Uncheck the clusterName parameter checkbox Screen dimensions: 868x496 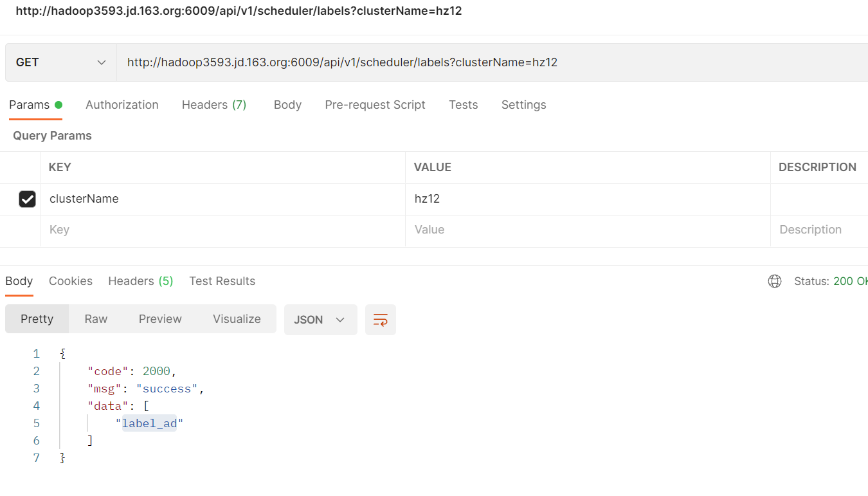point(27,199)
